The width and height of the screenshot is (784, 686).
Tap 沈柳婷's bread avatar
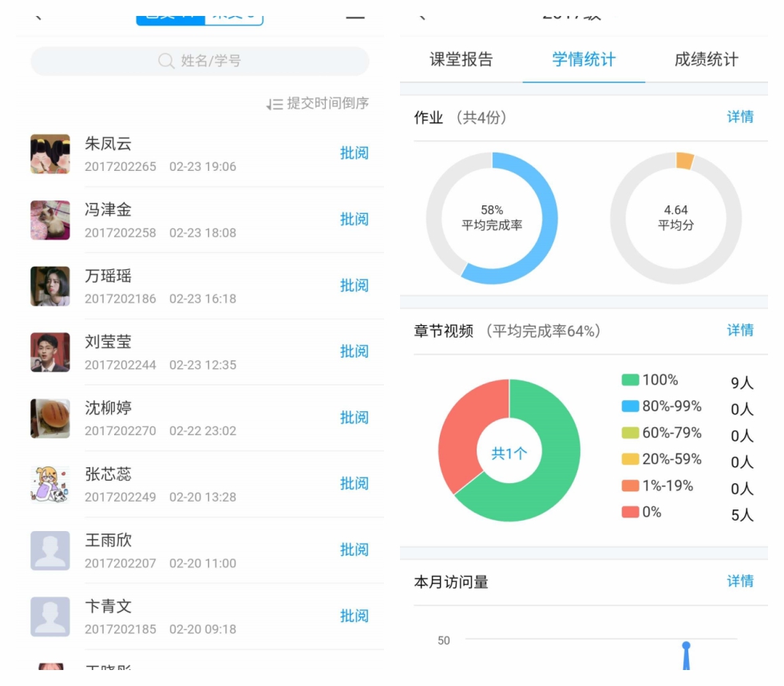[50, 418]
